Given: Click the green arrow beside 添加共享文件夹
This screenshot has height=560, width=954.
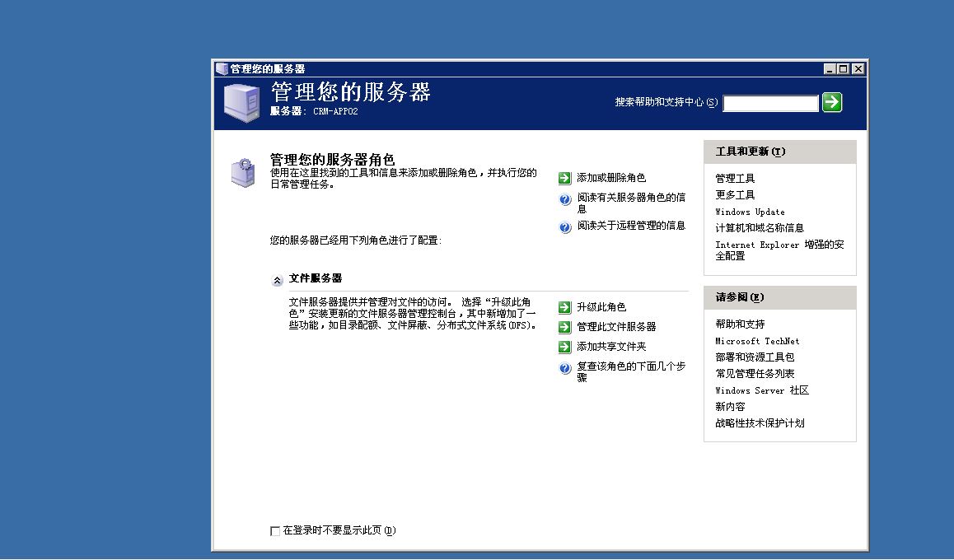Looking at the screenshot, I should point(564,348).
